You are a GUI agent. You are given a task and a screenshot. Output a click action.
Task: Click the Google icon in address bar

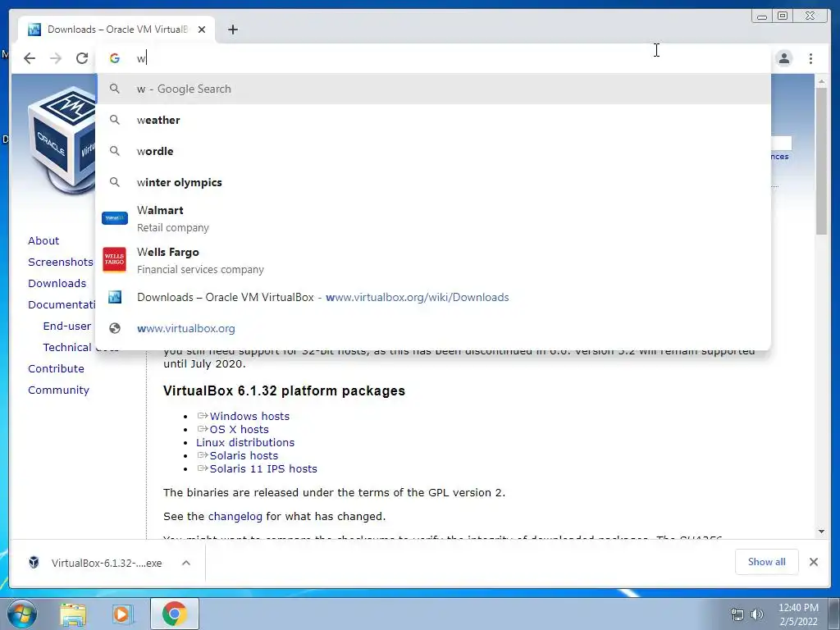115,58
